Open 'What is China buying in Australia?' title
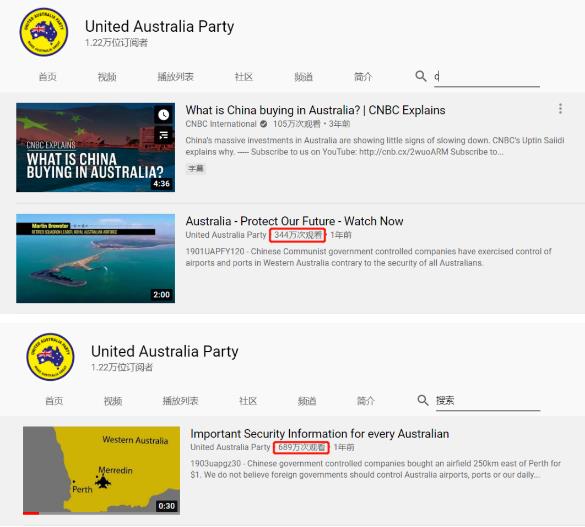The image size is (585, 527). (x=316, y=110)
